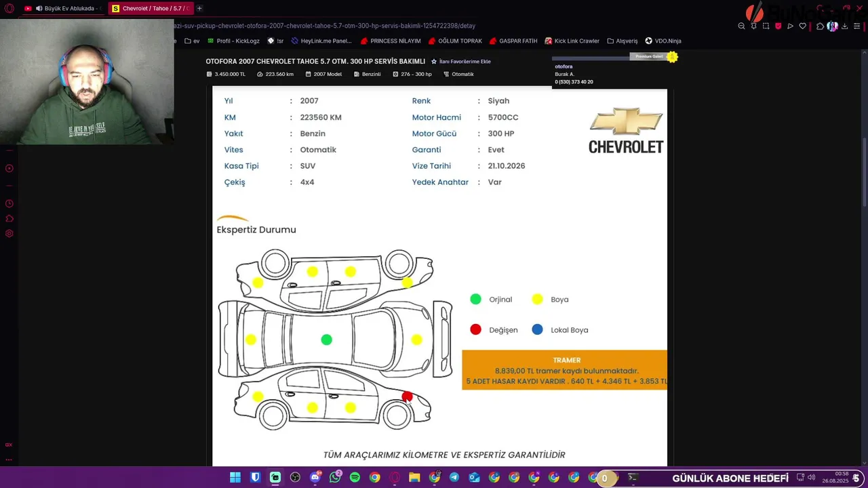Open the HeyLink.me Panel bookmark

pyautogui.click(x=321, y=41)
